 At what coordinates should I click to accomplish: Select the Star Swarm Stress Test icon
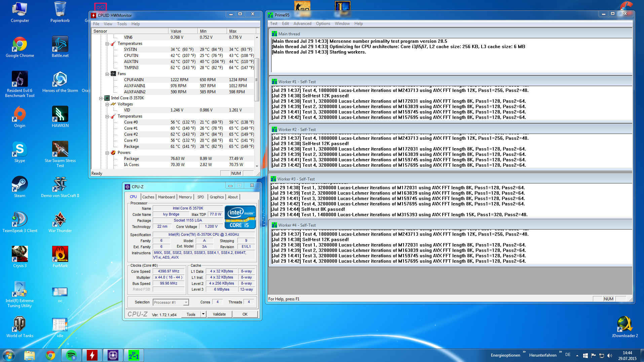pyautogui.click(x=60, y=155)
